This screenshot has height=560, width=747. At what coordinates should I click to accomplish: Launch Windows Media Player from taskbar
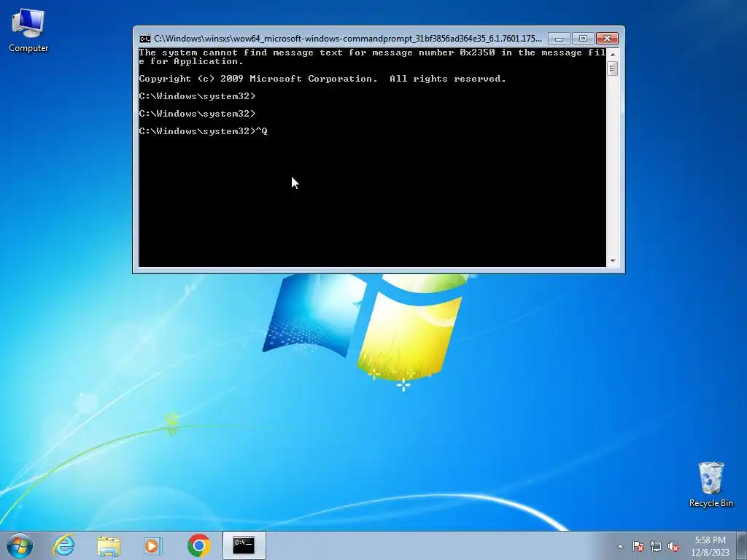click(153, 545)
